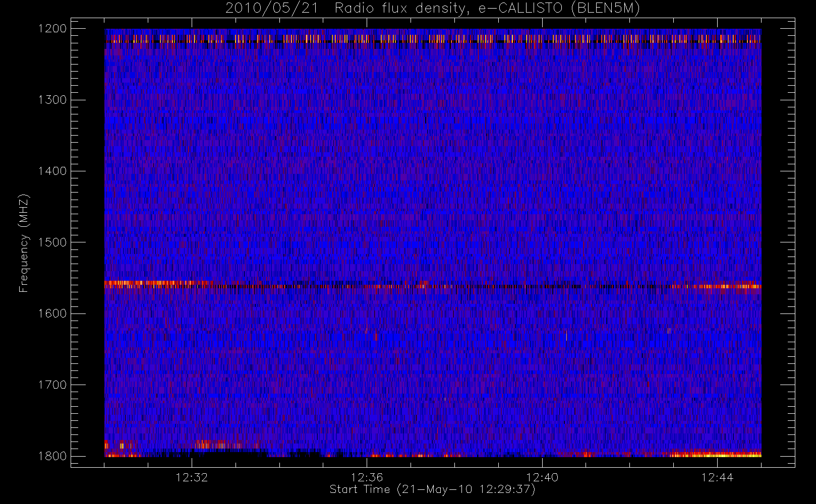Screen dimensions: 816x504
Task: Select the 1800 frequency tick label
Action: click(52, 456)
